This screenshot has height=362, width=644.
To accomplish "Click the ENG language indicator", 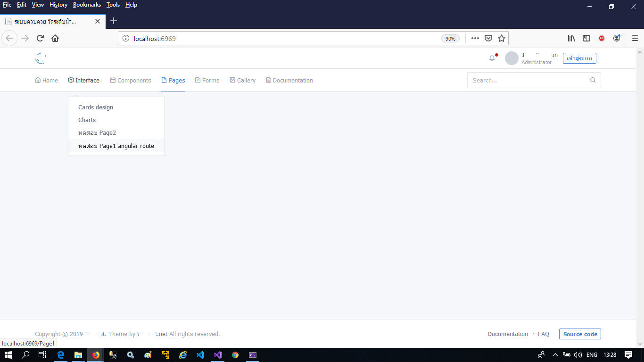I will pyautogui.click(x=592, y=355).
